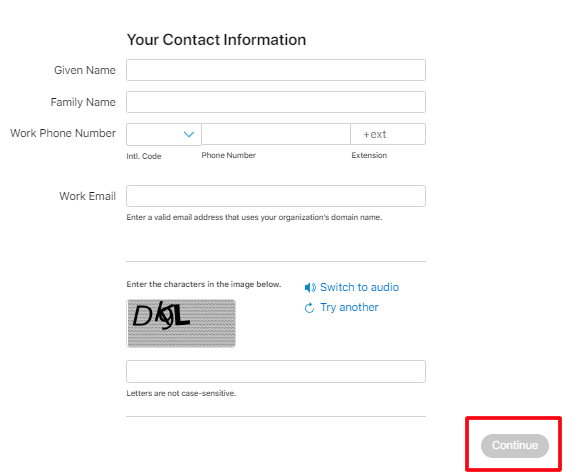Click the "Your Contact Information" heading
Screen dimensions: 582x474
pyautogui.click(x=216, y=39)
